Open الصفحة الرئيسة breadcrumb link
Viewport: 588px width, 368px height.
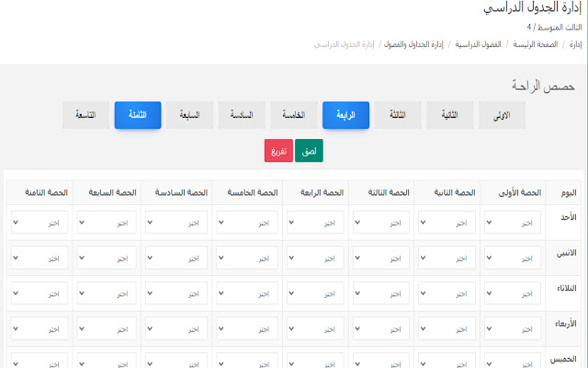click(535, 45)
